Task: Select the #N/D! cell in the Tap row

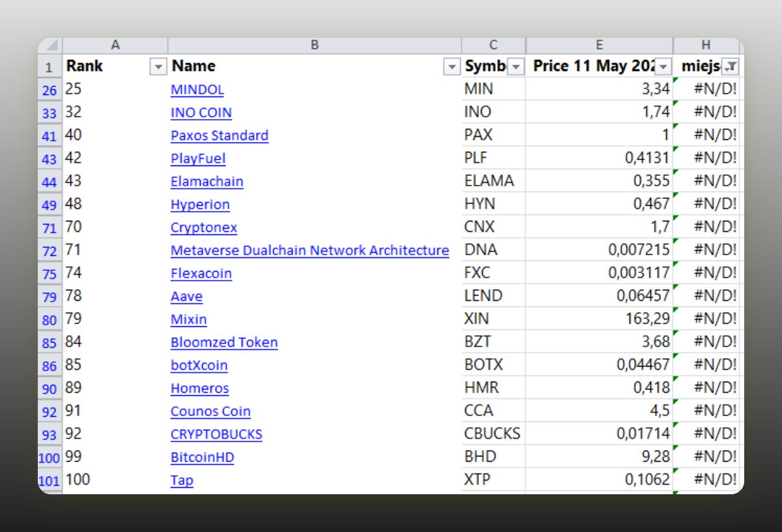Action: [x=707, y=481]
